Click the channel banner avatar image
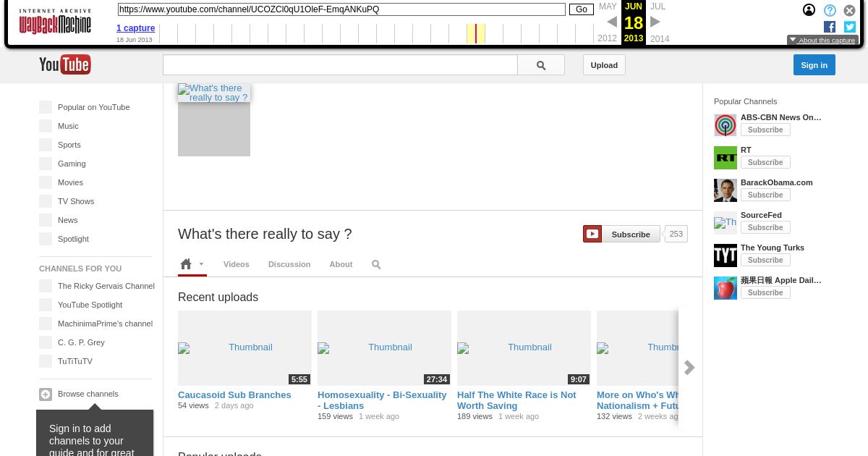868x456 pixels. 214,120
